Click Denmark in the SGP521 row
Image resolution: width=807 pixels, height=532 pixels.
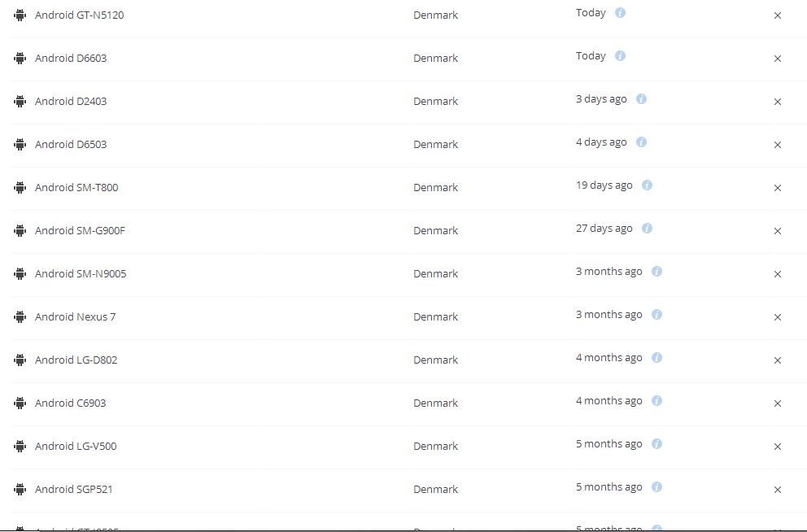click(x=435, y=490)
